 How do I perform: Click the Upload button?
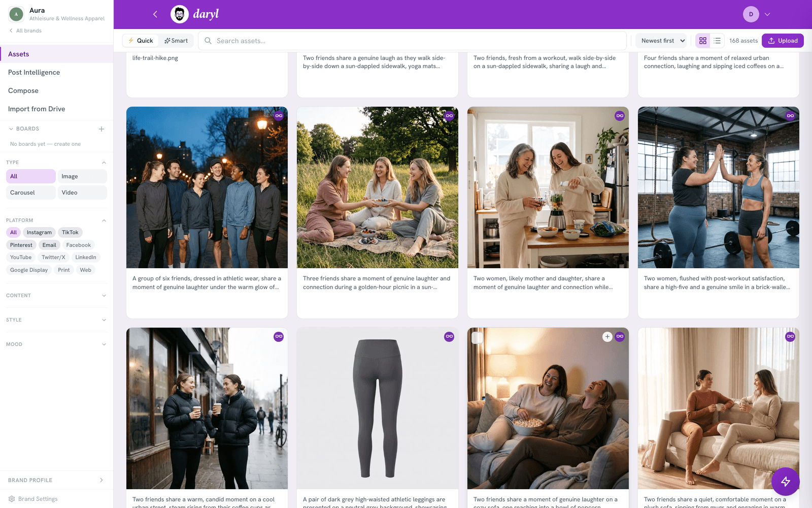[x=783, y=41]
